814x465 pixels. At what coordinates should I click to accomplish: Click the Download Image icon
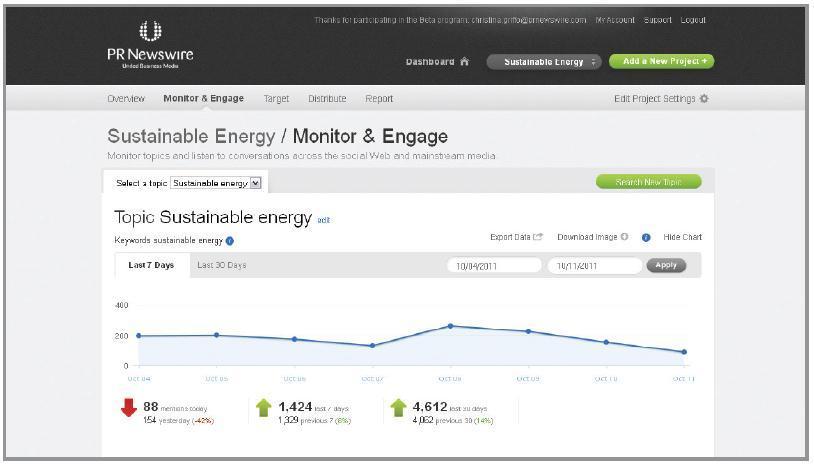coord(625,237)
